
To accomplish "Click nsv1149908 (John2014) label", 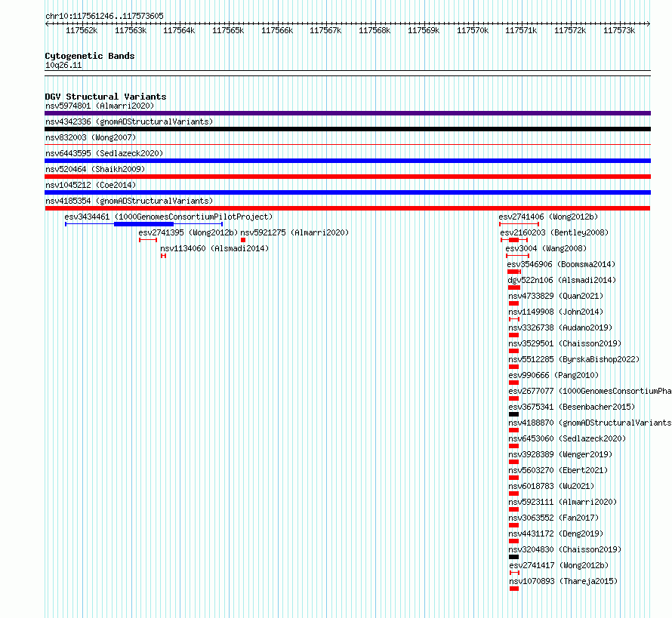I will pyautogui.click(x=556, y=312).
